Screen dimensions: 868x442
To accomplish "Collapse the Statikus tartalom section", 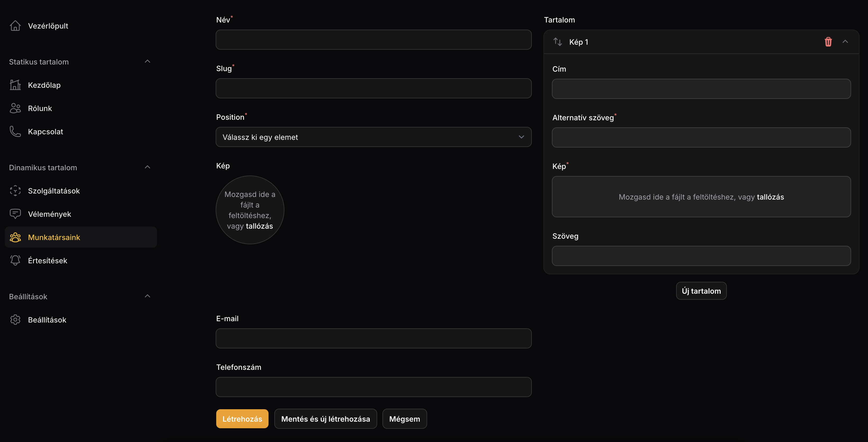I will pyautogui.click(x=147, y=61).
